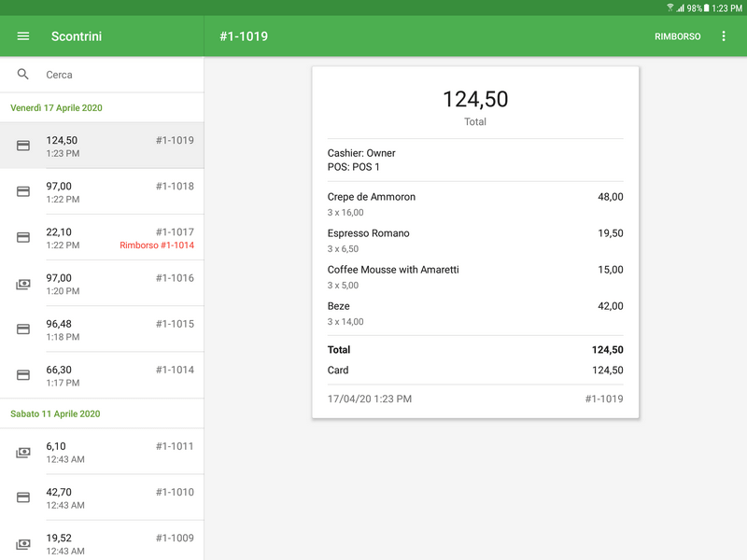Viewport: 747px width, 560px height.
Task: Click cash icon of receipt #1-1011
Action: tap(23, 452)
